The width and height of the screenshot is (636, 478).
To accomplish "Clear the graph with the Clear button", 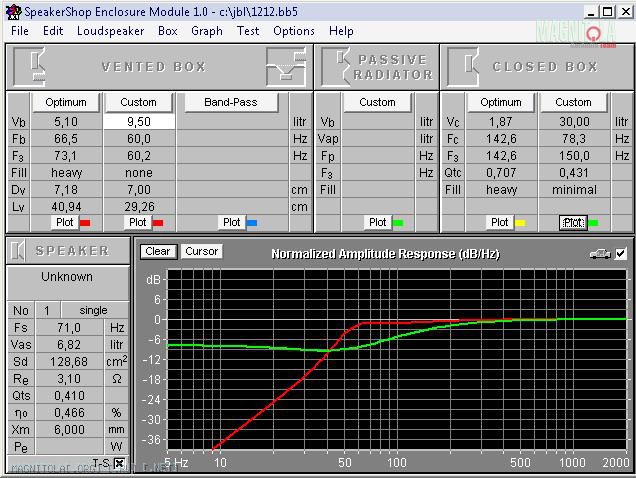I will click(x=158, y=252).
